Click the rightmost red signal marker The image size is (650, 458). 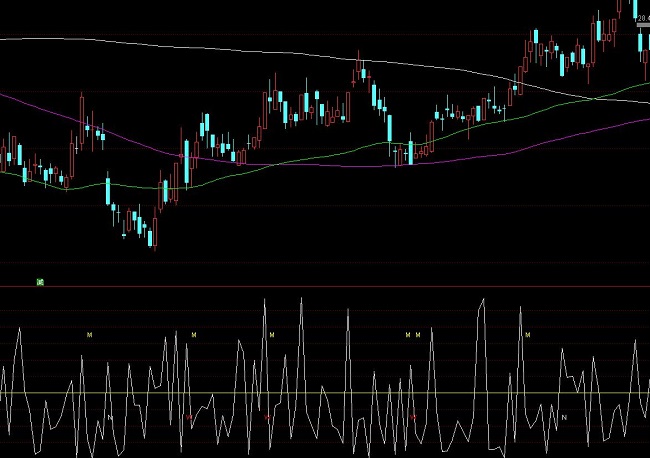[x=413, y=415]
